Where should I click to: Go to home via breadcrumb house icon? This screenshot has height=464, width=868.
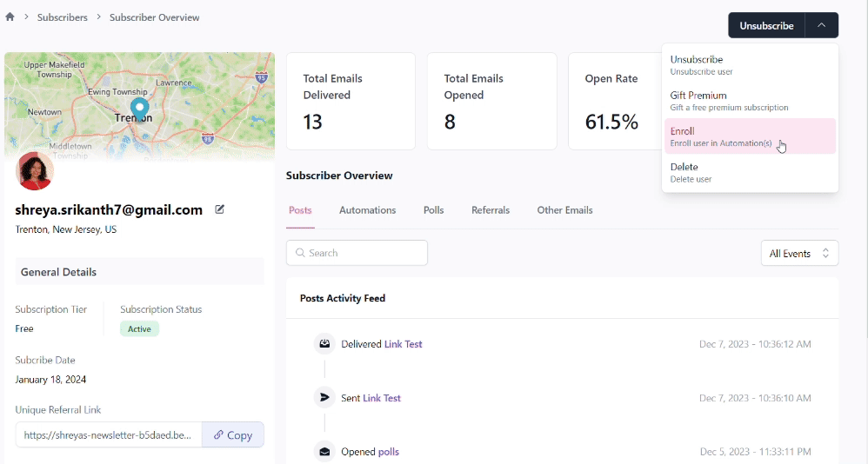10,17
